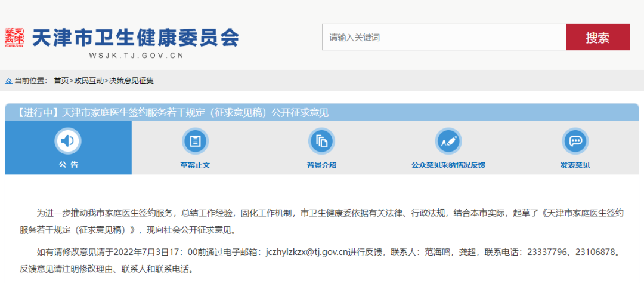Click the WSJK.TJ.GOV.CN domain text
The height and width of the screenshot is (283, 644).
pos(136,56)
